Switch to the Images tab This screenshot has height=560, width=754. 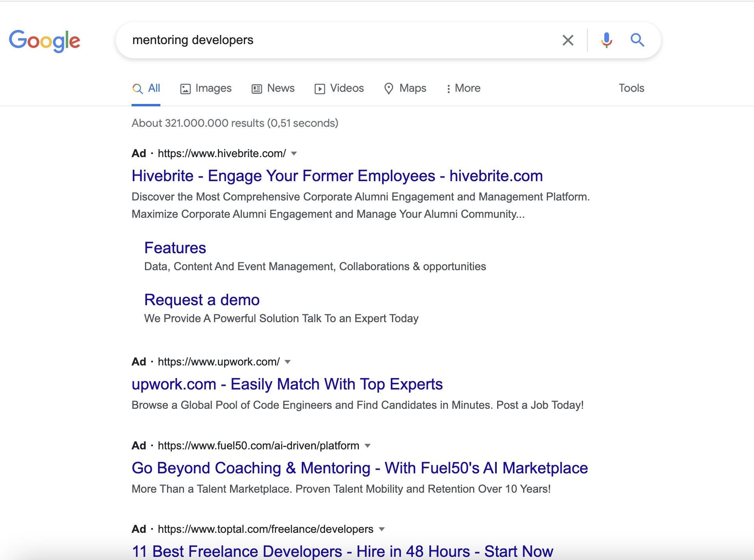[x=206, y=88]
